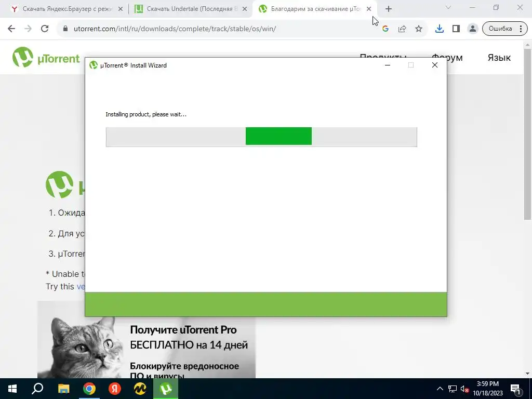Click the site lock icon

coord(65,29)
